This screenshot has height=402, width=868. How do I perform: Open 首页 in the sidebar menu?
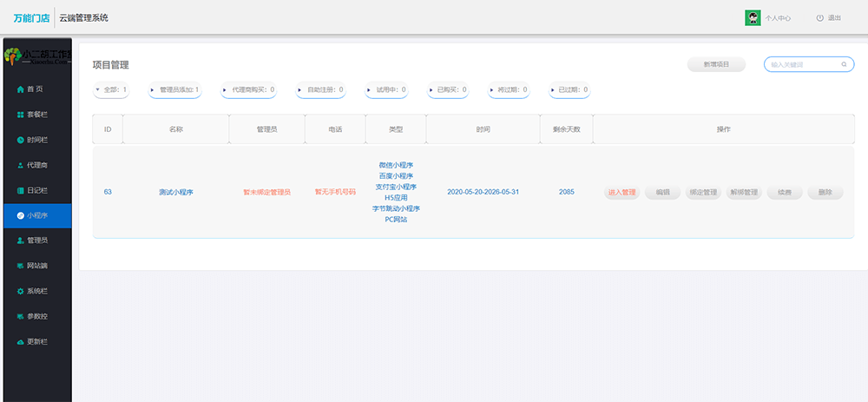37,89
